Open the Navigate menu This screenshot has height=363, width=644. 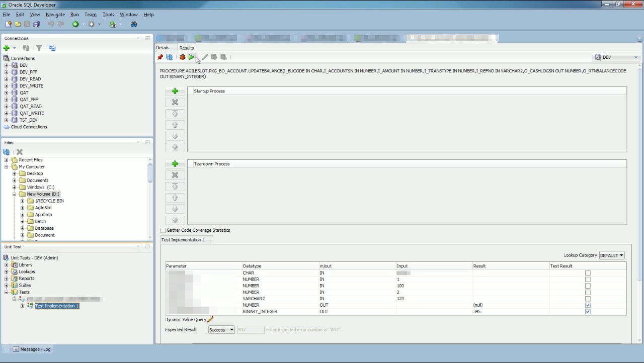click(x=55, y=15)
